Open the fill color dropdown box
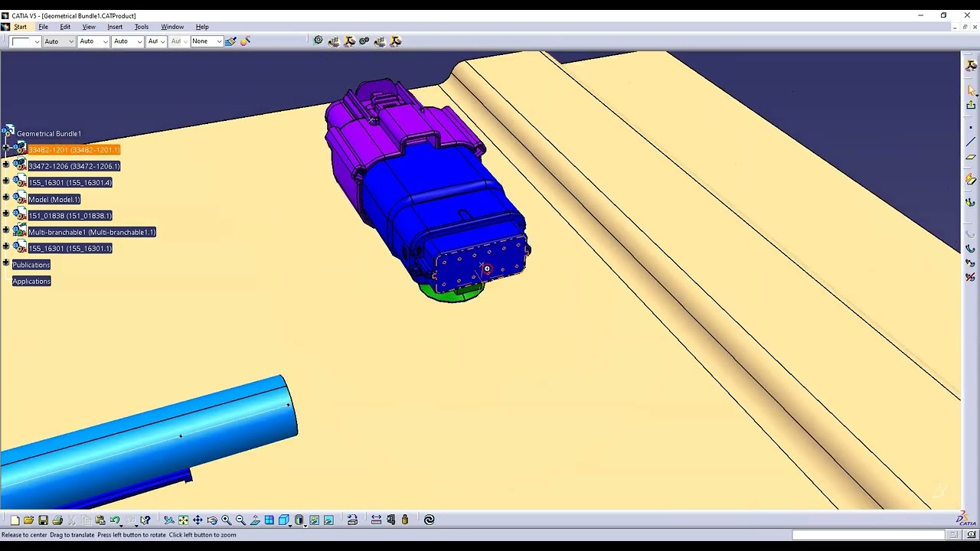980x551 pixels. 25,41
